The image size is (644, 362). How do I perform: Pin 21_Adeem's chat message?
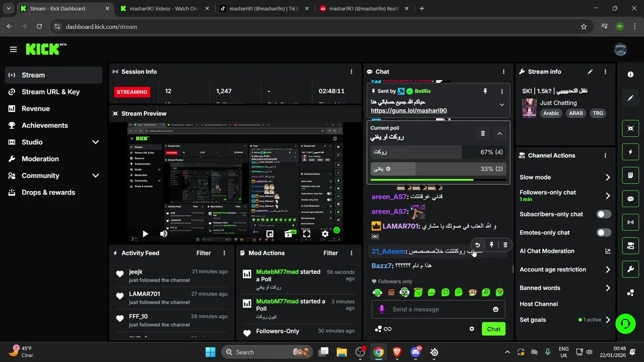coord(492,245)
